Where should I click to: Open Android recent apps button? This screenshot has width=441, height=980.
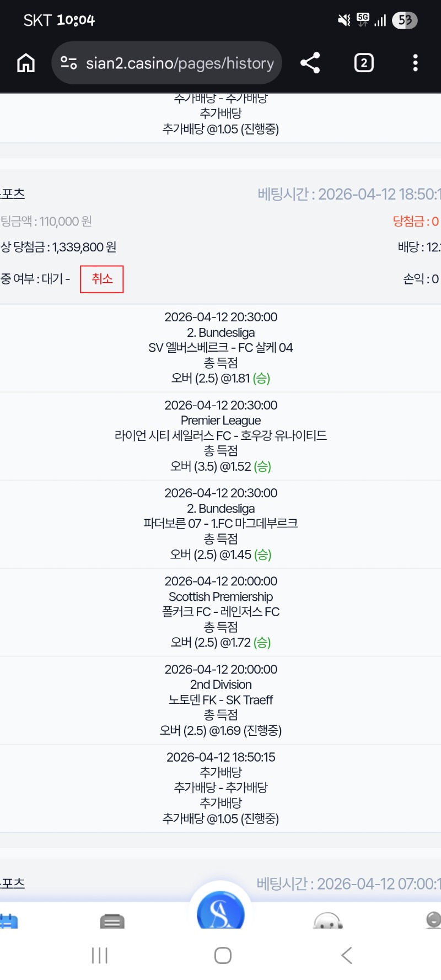(100, 955)
